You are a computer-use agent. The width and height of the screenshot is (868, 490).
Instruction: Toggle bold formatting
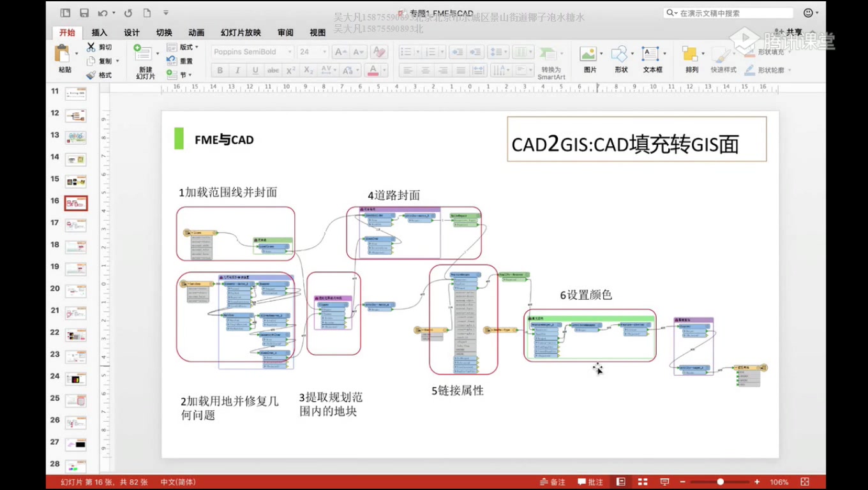coord(220,71)
